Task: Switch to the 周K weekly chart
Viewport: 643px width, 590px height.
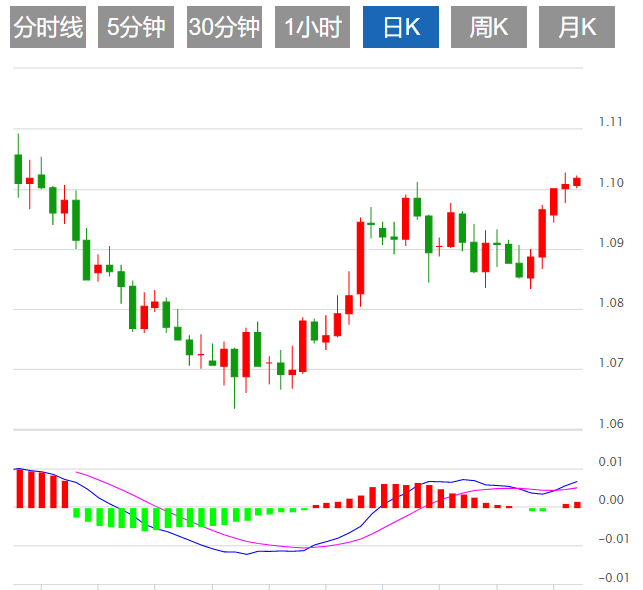Action: (489, 27)
